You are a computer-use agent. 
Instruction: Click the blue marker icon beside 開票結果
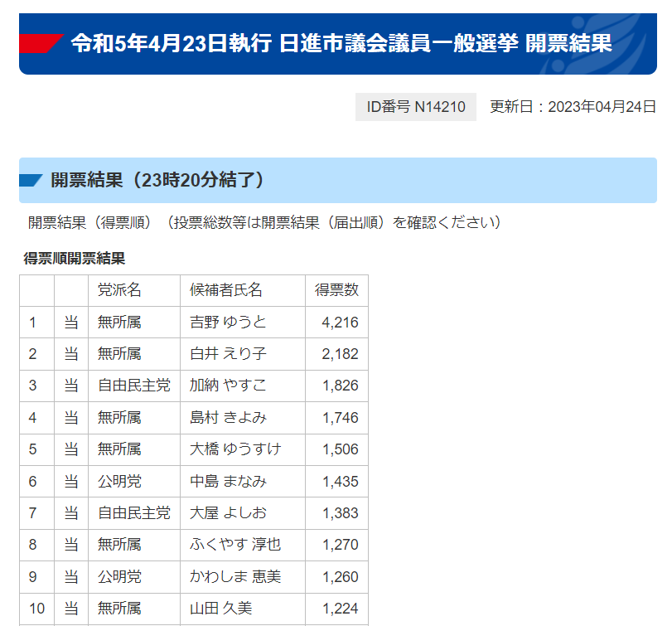click(31, 180)
